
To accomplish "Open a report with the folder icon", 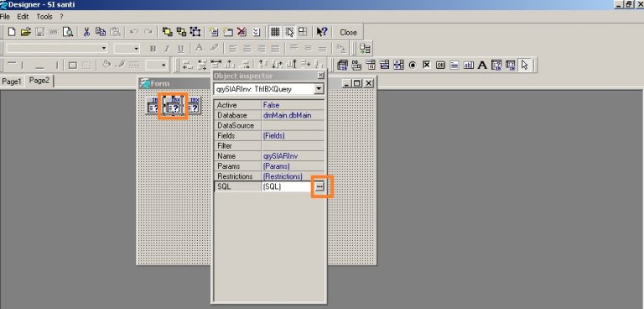I will click(x=25, y=32).
